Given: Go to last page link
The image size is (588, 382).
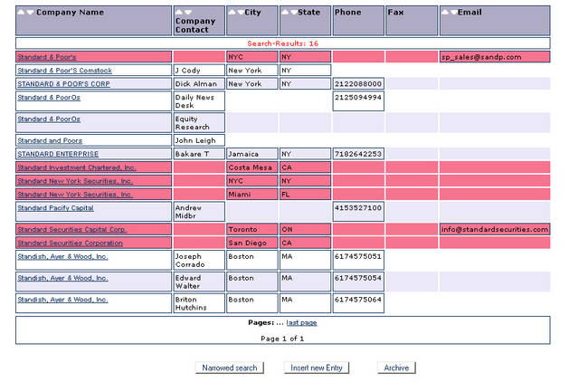Looking at the screenshot, I should tap(301, 322).
